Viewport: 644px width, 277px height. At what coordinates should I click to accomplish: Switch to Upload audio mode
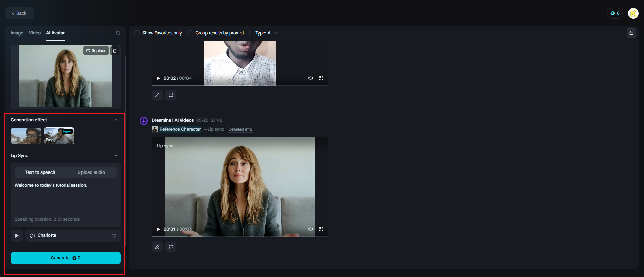(91, 172)
